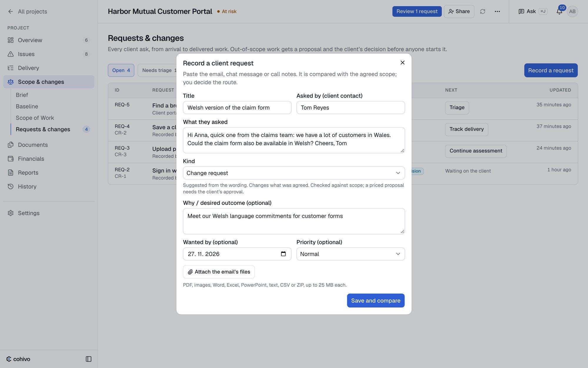This screenshot has width=588, height=368.
Task: Open Scope & changes in sidebar
Action: point(49,82)
